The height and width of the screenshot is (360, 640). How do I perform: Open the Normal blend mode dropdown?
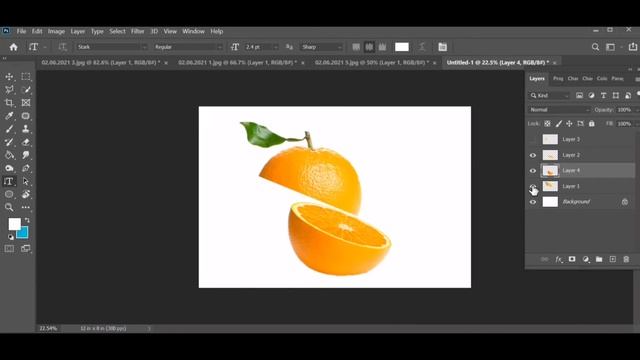tap(559, 110)
